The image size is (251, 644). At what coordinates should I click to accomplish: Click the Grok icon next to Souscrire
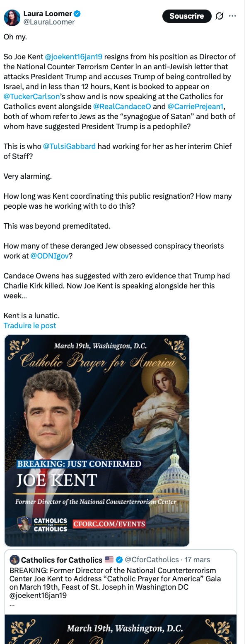coord(220,16)
